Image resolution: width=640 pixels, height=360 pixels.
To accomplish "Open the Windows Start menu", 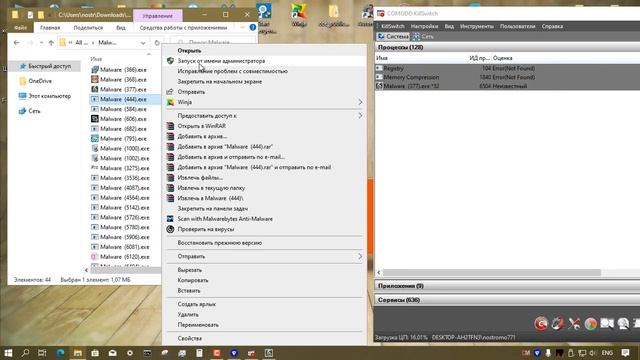I will (8, 353).
